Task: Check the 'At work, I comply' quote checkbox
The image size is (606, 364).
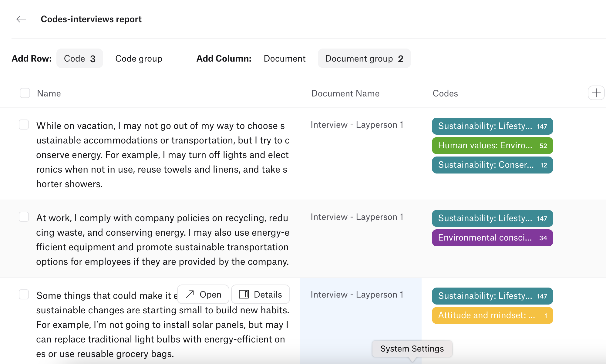Action: [24, 217]
